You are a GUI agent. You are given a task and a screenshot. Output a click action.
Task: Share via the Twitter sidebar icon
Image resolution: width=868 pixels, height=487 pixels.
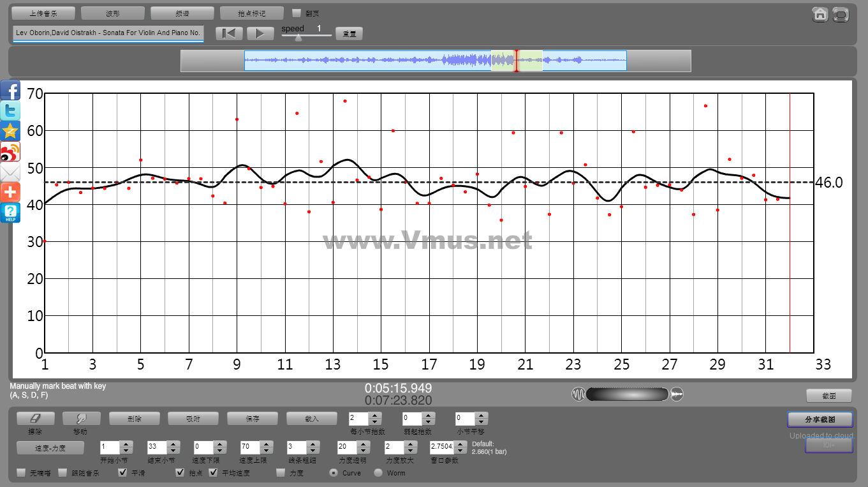click(10, 110)
